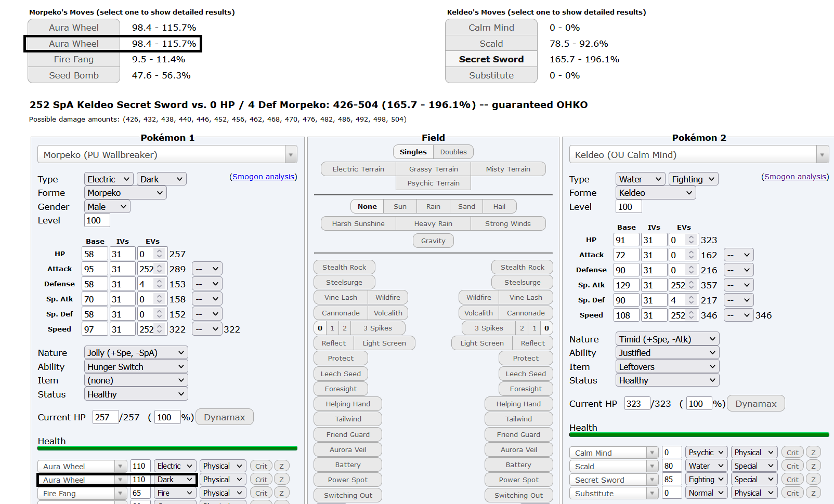Click Keldeo's Current HP input field
This screenshot has width=834, height=504.
tap(637, 404)
